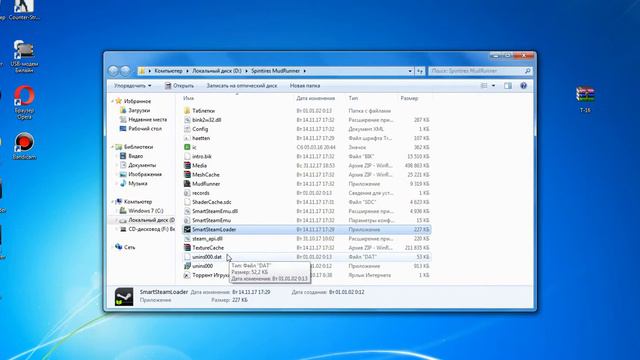Screen dimensions: 640x360
Task: Open the T-16 archive on the desktop
Action: pos(585,99)
